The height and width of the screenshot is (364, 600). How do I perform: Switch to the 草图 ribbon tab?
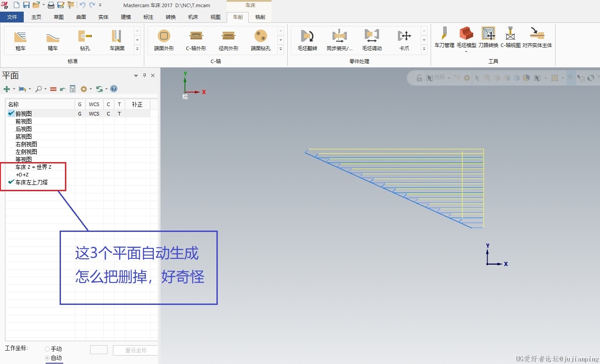coord(59,17)
